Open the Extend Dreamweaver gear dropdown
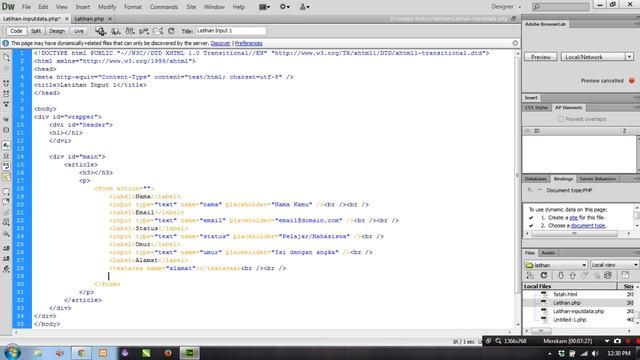The height and width of the screenshot is (360, 640). [x=284, y=7]
